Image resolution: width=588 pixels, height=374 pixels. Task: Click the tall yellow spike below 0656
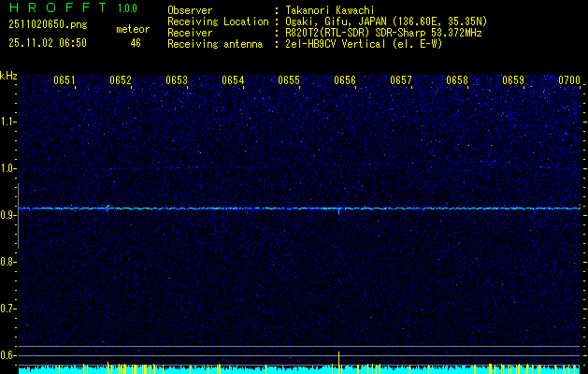coord(338,360)
